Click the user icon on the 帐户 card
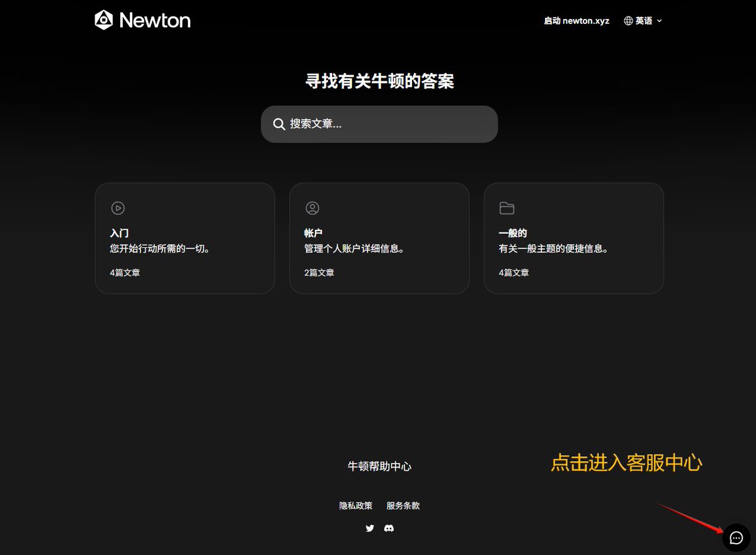This screenshot has width=756, height=555. pyautogui.click(x=312, y=208)
